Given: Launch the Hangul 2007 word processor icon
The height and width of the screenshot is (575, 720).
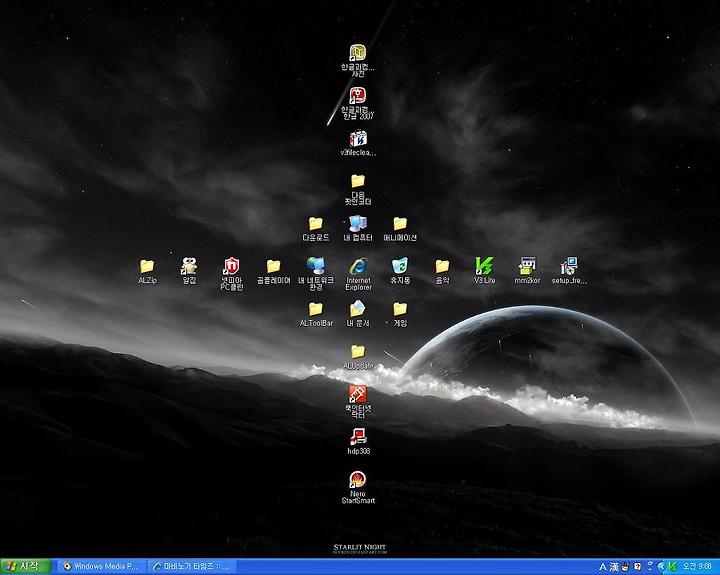Looking at the screenshot, I should pos(358,103).
